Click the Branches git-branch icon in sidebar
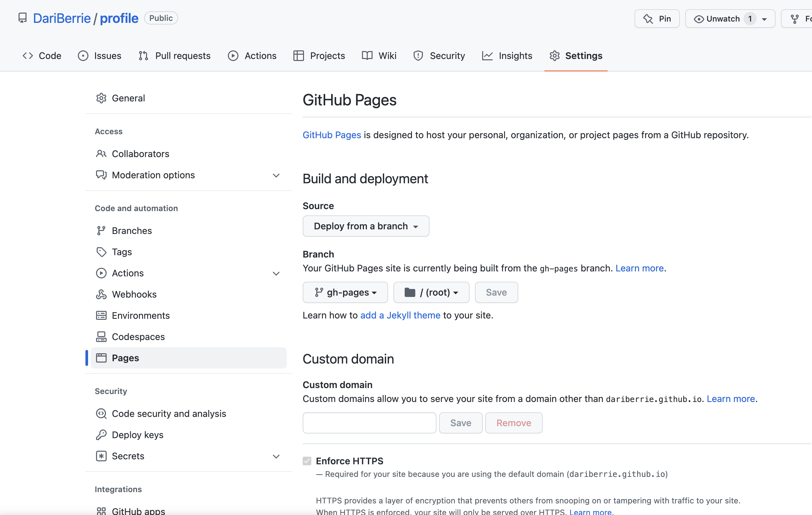This screenshot has height=515, width=812. (x=101, y=231)
